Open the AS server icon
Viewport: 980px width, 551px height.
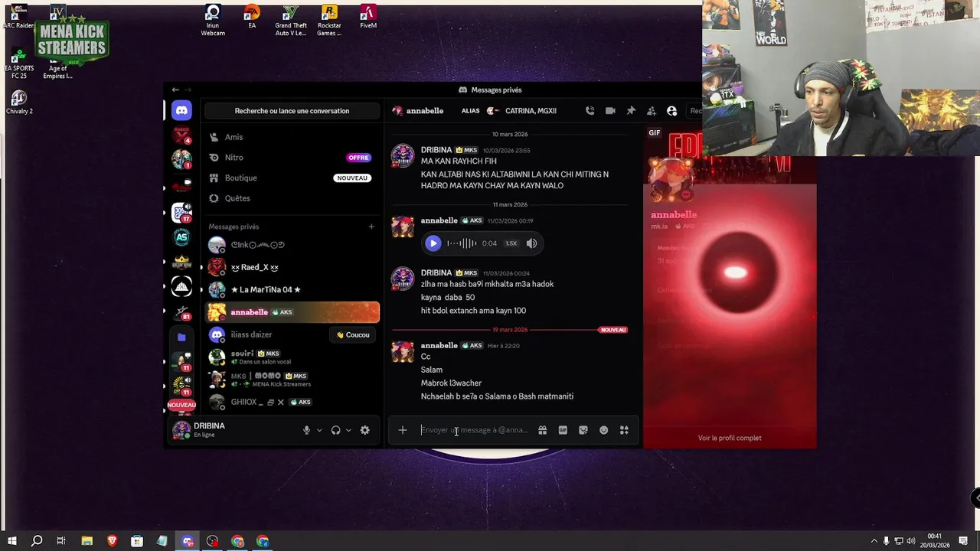(x=181, y=237)
